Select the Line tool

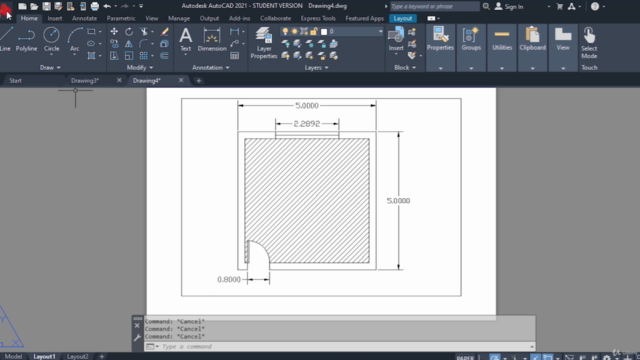[5, 39]
